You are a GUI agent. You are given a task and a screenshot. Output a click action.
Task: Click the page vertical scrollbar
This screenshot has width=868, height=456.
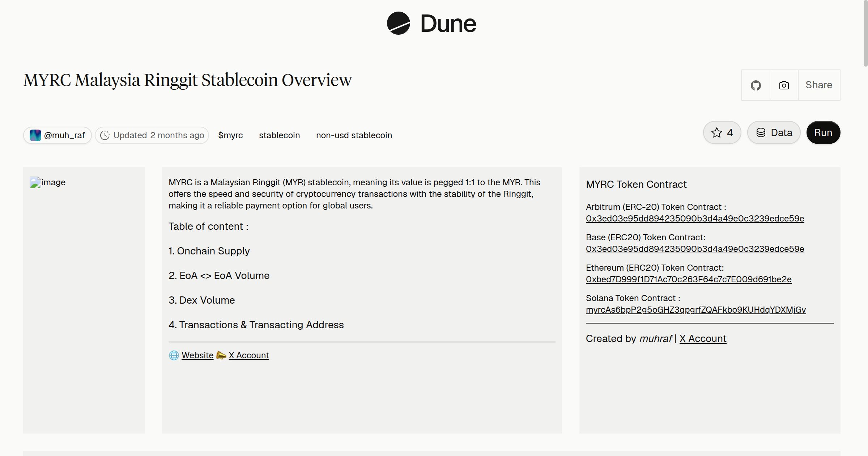(x=865, y=33)
